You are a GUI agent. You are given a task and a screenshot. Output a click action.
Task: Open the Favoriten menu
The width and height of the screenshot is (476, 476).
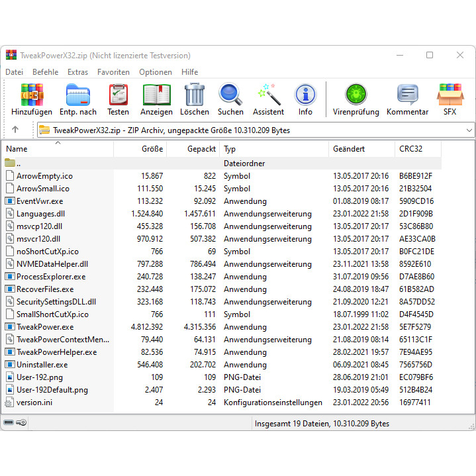coord(113,72)
